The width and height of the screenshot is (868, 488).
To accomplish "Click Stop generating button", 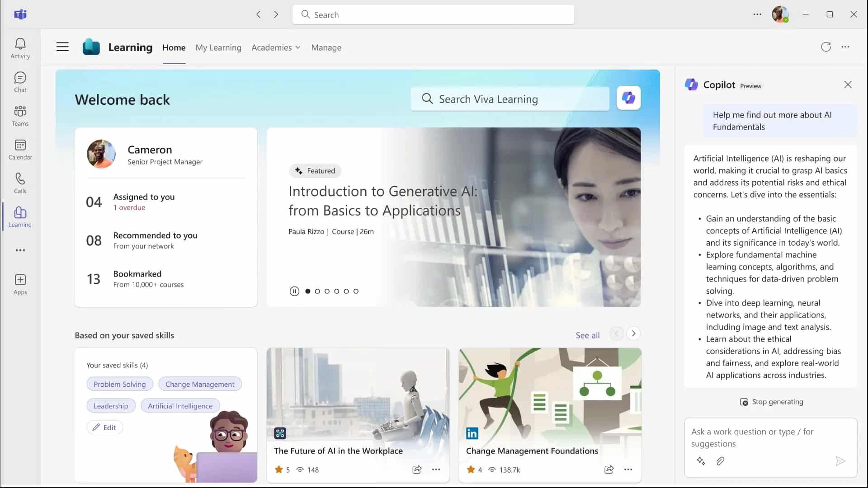I will (771, 402).
